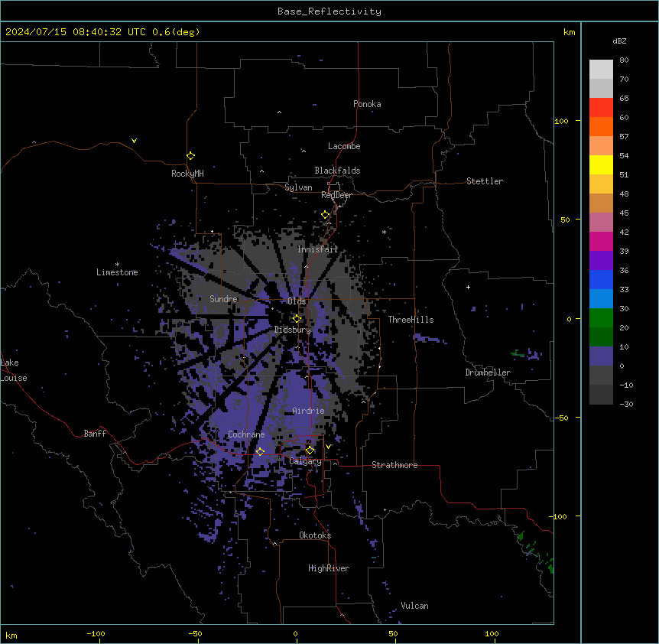Image resolution: width=659 pixels, height=644 pixels.
Task: Click the Lake Louise label
Action: (14, 370)
